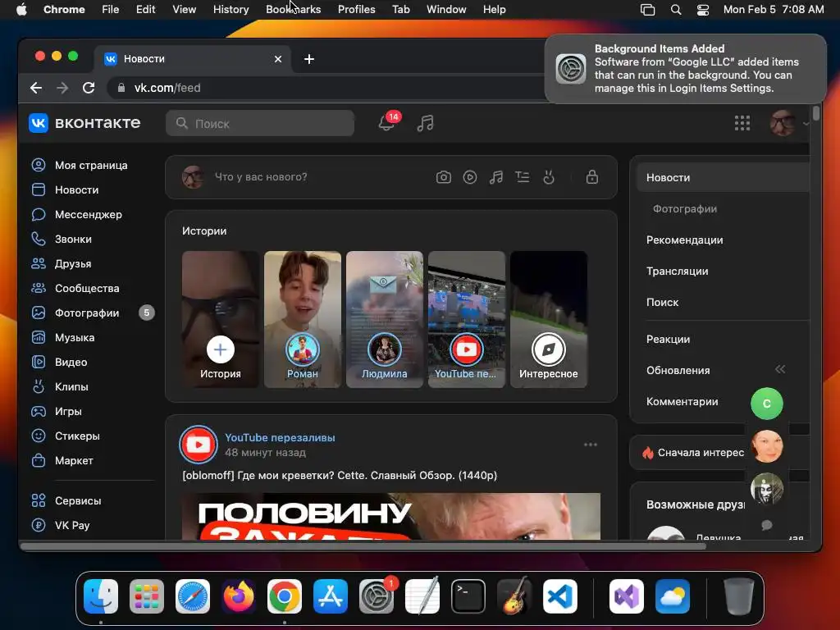
Task: Select Новости tab in right panel
Action: 723,178
